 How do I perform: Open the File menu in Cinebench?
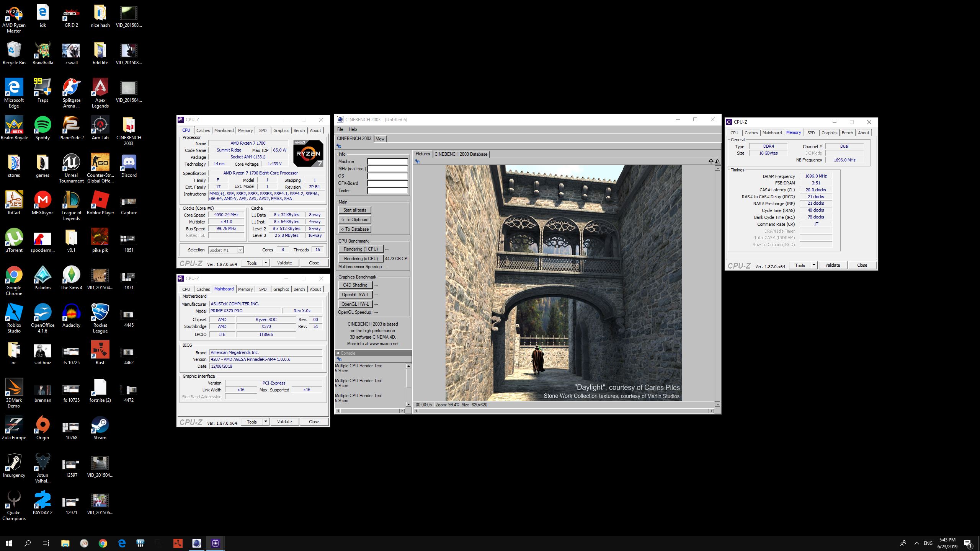click(340, 129)
